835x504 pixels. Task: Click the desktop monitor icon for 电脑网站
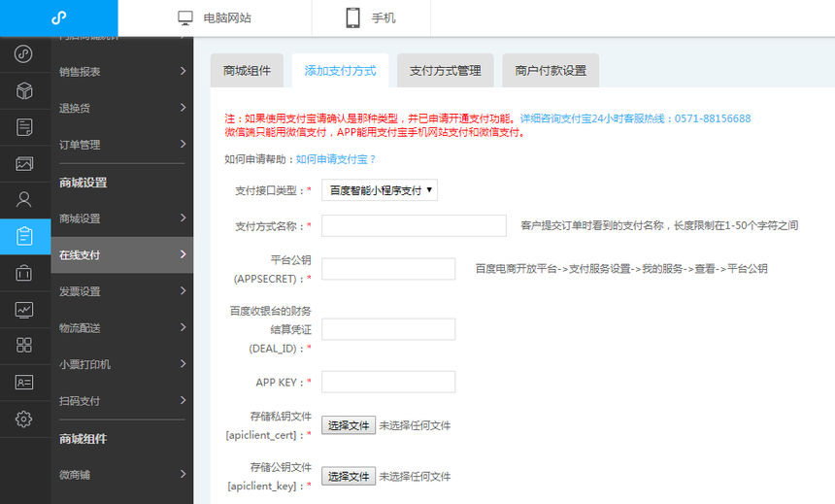tap(185, 18)
